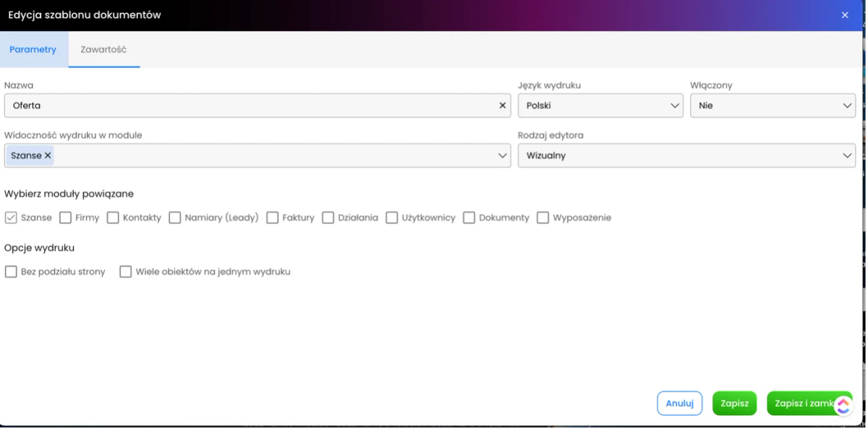Check Wiele obiektów na jednym wydruku

tap(126, 272)
